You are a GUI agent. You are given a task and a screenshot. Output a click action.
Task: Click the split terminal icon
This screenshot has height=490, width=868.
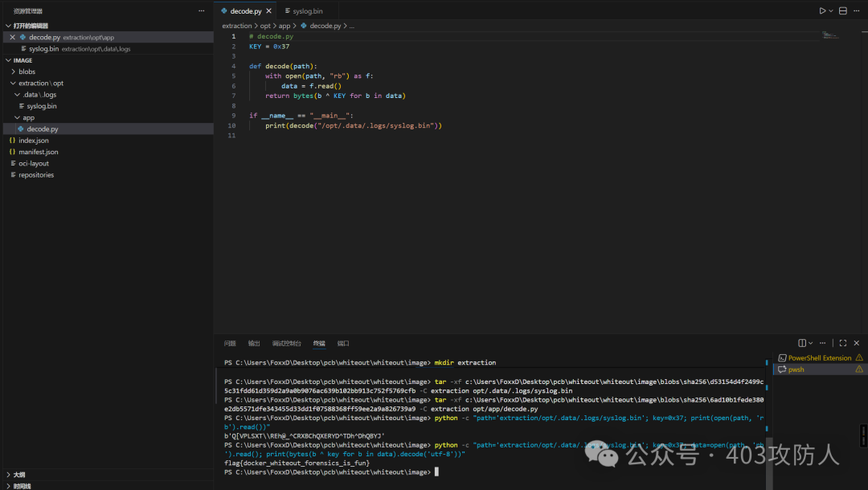802,343
